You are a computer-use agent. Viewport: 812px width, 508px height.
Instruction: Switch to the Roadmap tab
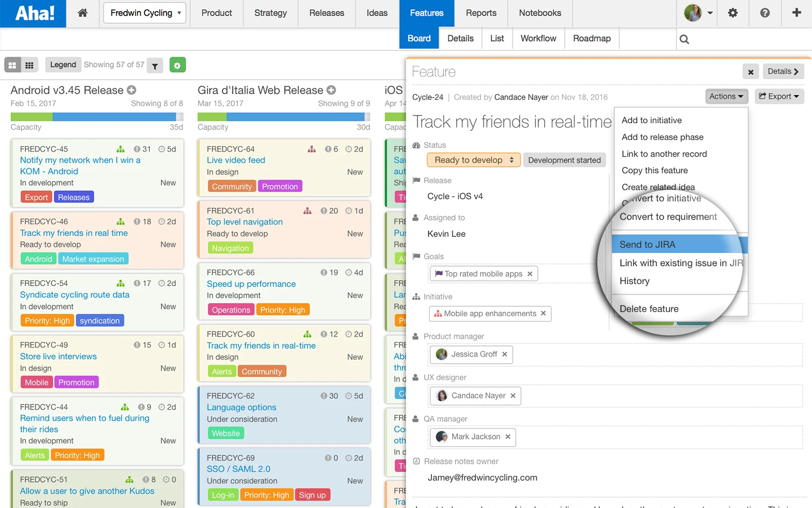coord(592,39)
